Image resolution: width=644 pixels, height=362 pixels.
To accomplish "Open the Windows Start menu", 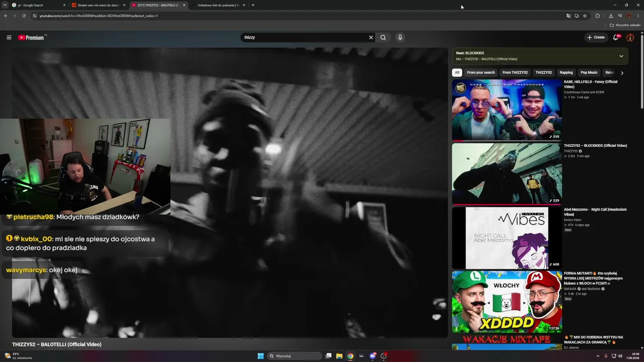I will (x=261, y=356).
